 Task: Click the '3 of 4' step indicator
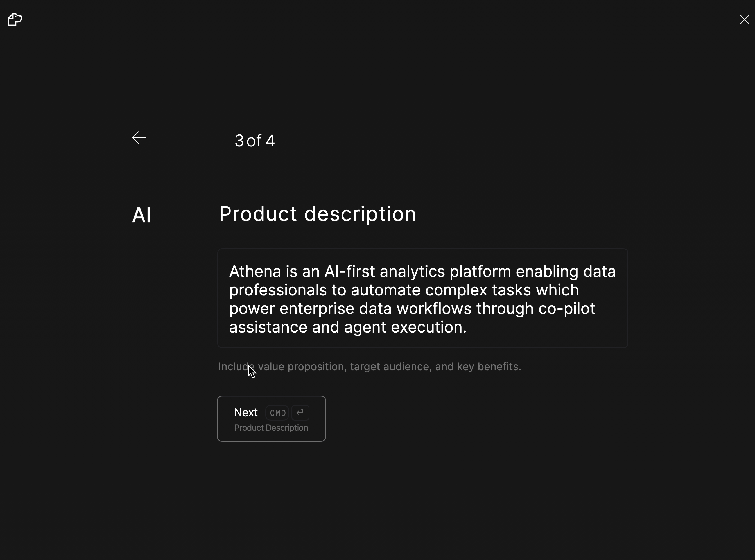[254, 141]
